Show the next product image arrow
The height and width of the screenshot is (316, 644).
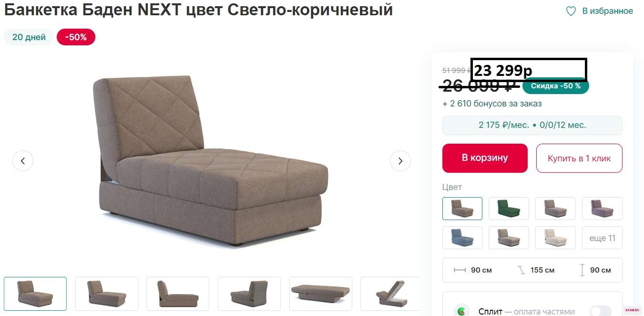click(x=400, y=161)
